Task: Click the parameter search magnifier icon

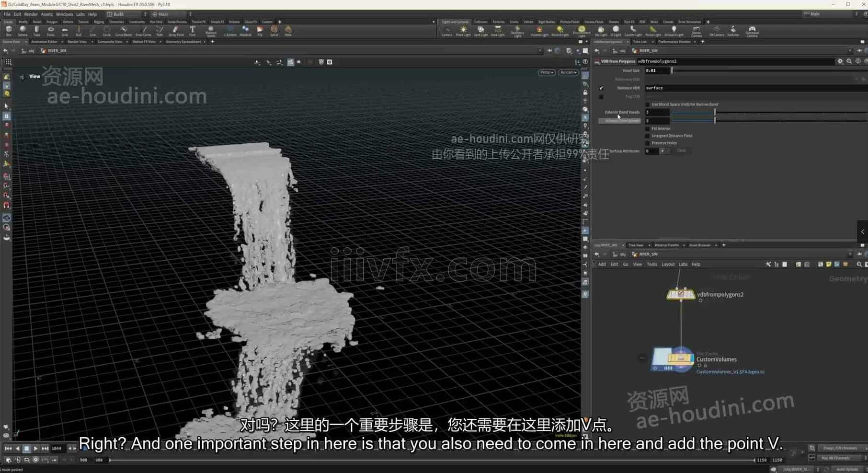Action: coord(849,61)
